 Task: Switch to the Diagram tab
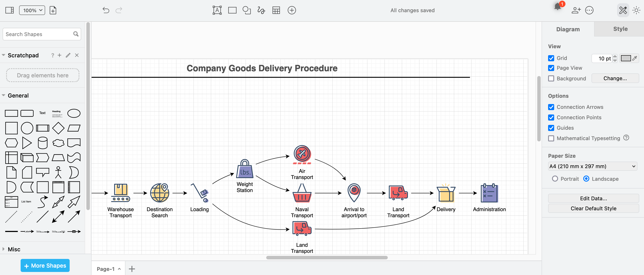click(x=568, y=29)
